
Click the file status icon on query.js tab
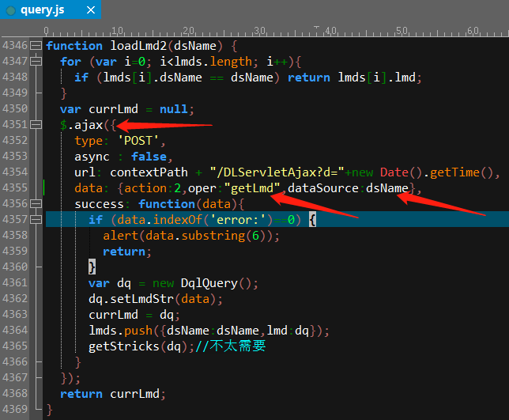pyautogui.click(x=11, y=11)
